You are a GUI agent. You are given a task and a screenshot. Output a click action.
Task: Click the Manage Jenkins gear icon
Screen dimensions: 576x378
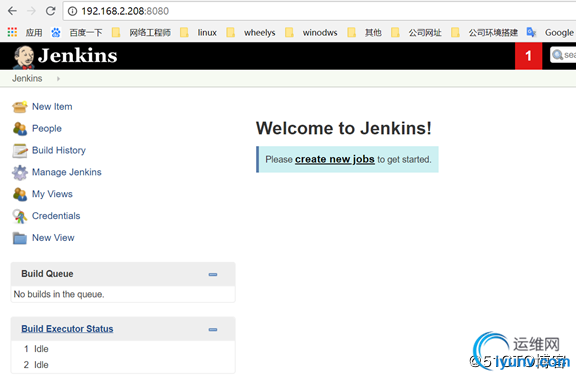pyautogui.click(x=20, y=172)
